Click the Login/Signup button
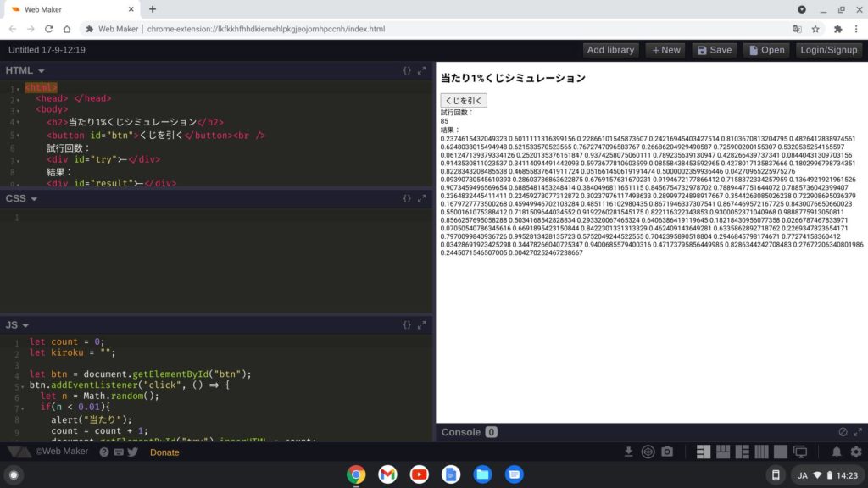Screen dimensions: 868x488 point(829,50)
